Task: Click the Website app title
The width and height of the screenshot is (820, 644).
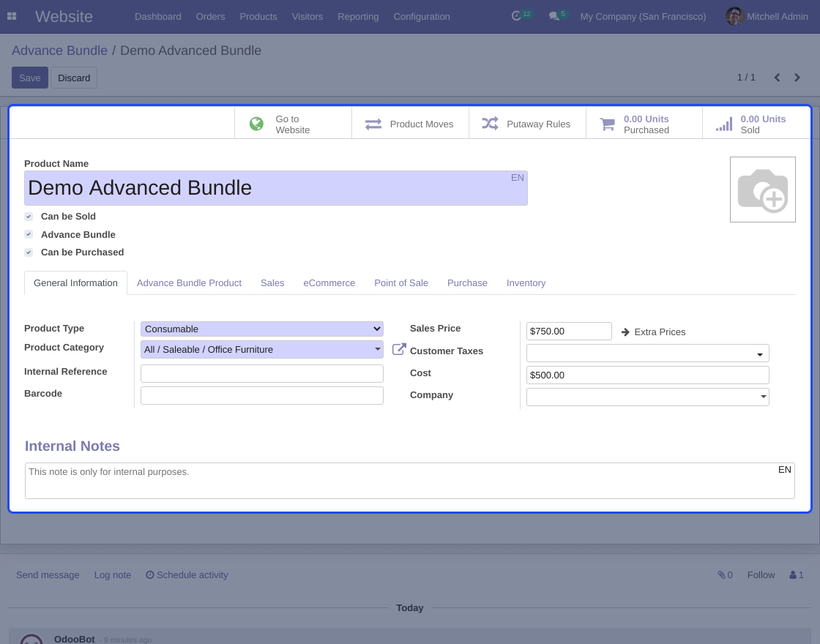Action: 64,17
